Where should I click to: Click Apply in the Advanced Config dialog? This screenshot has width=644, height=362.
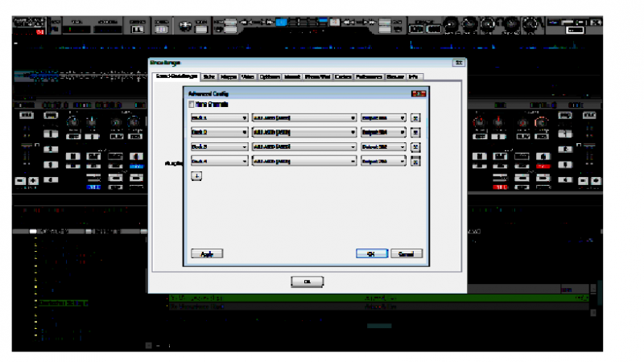(207, 254)
